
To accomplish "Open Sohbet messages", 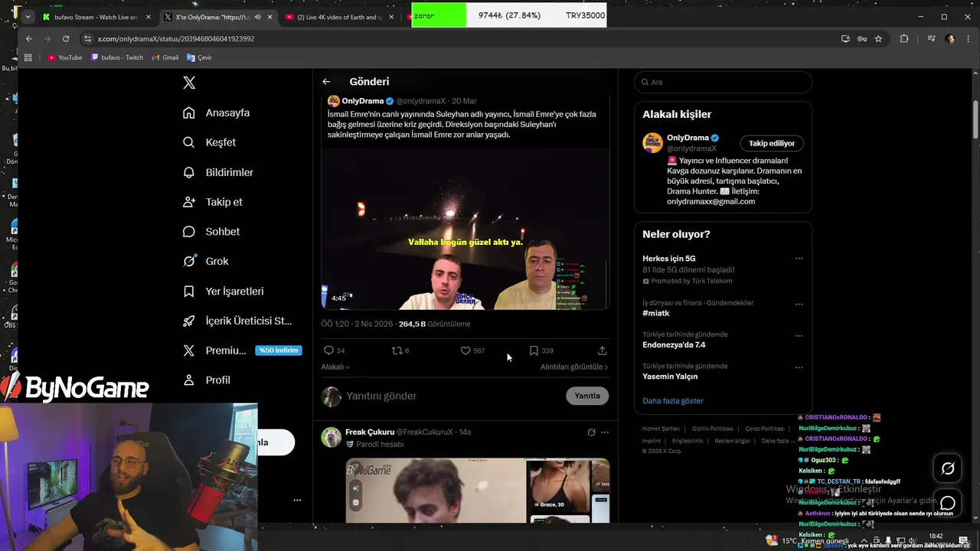I will point(211,231).
